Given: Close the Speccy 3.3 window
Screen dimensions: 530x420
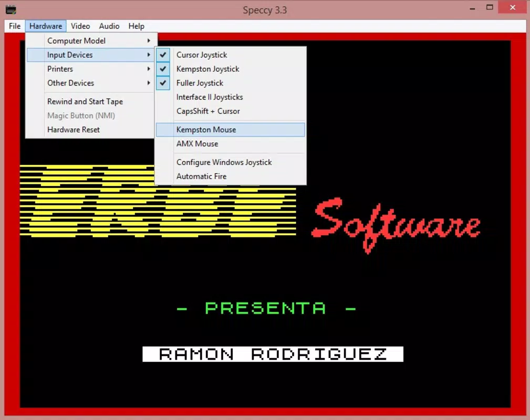Looking at the screenshot, I should (x=513, y=7).
